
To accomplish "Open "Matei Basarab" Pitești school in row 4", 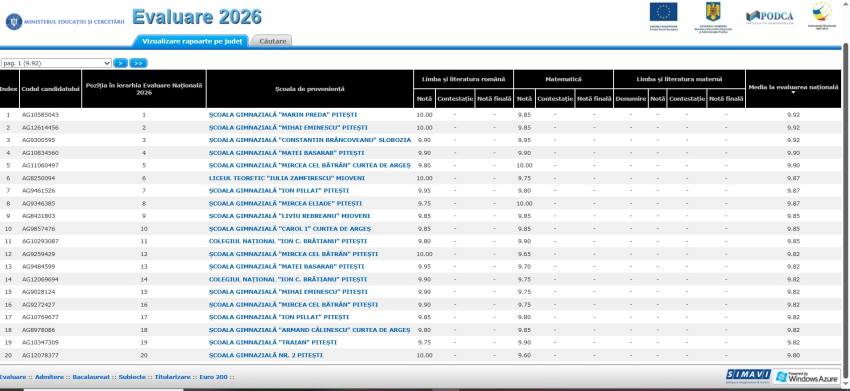I will pos(286,153).
